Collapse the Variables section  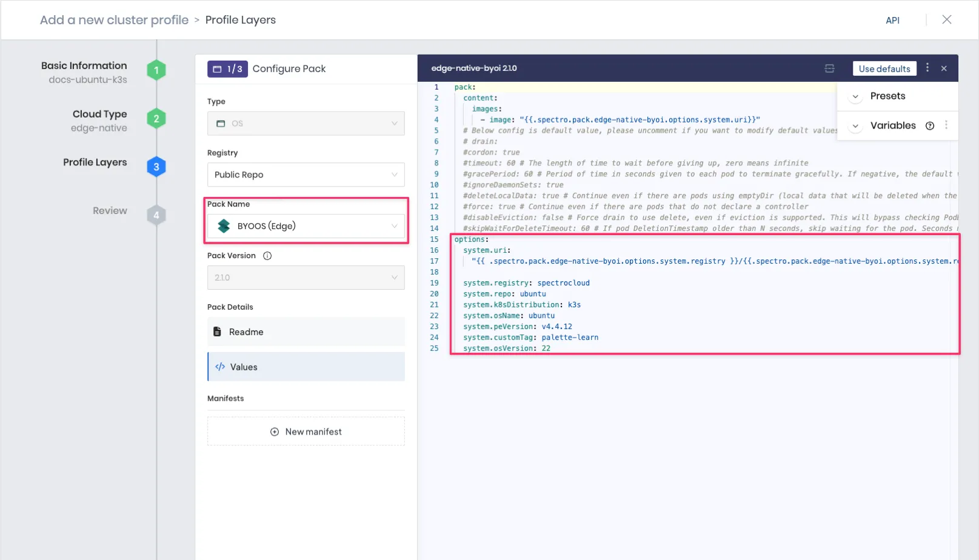coord(855,125)
